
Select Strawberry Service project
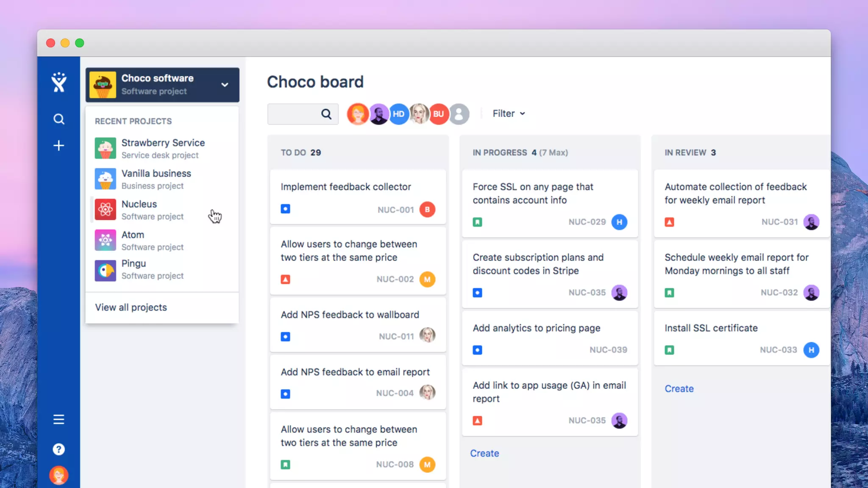[x=163, y=148]
